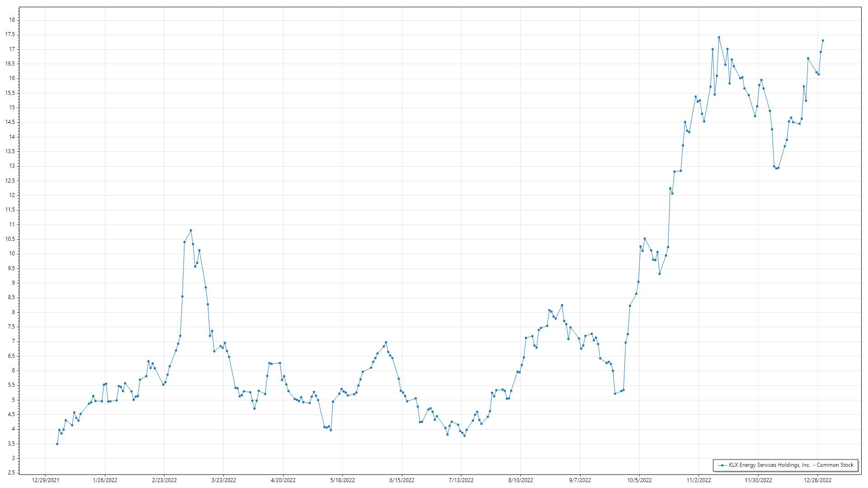
Task: Click the 13 label on the y-axis
Action: coord(12,166)
